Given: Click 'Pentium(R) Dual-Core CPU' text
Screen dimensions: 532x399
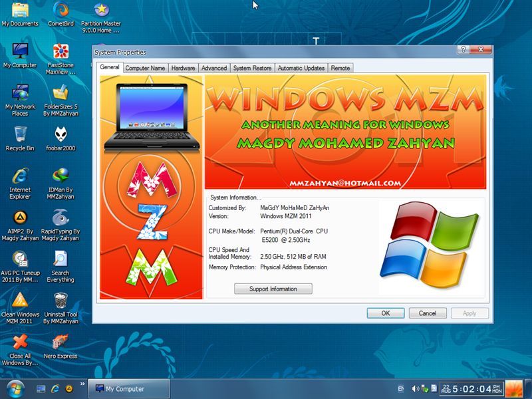Looking at the screenshot, I should [294, 231].
